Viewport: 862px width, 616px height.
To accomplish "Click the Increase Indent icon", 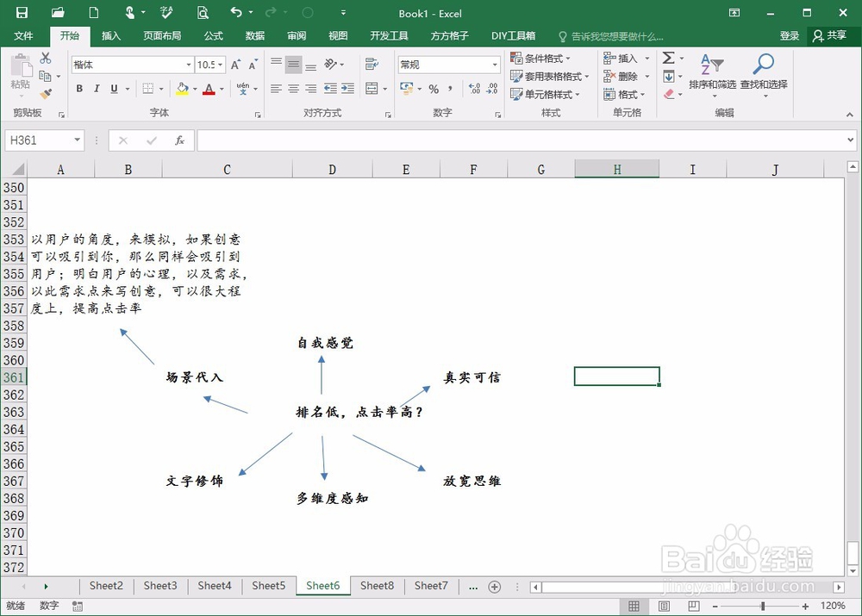I will (347, 89).
